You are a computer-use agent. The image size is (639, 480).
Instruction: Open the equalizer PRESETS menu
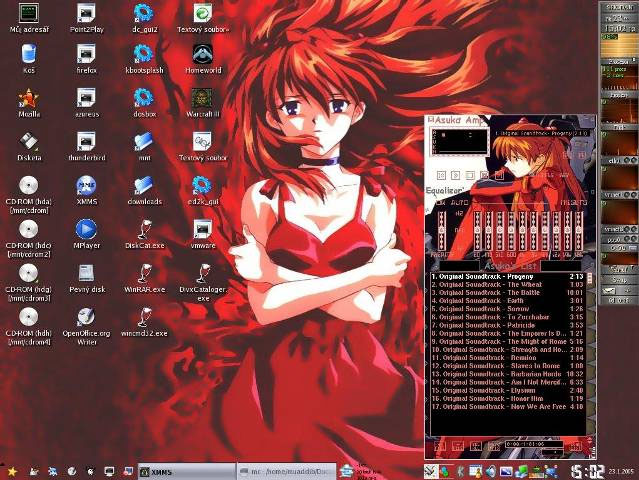tap(573, 203)
